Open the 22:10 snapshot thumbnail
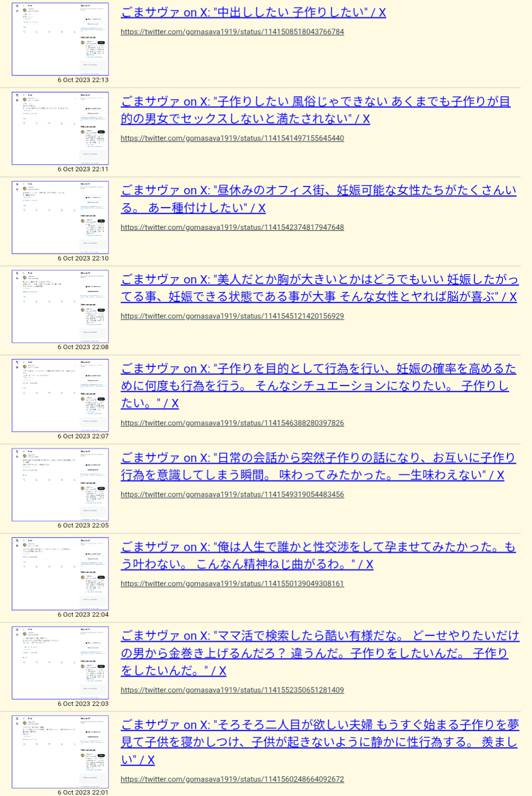532x796 pixels. tap(60, 217)
